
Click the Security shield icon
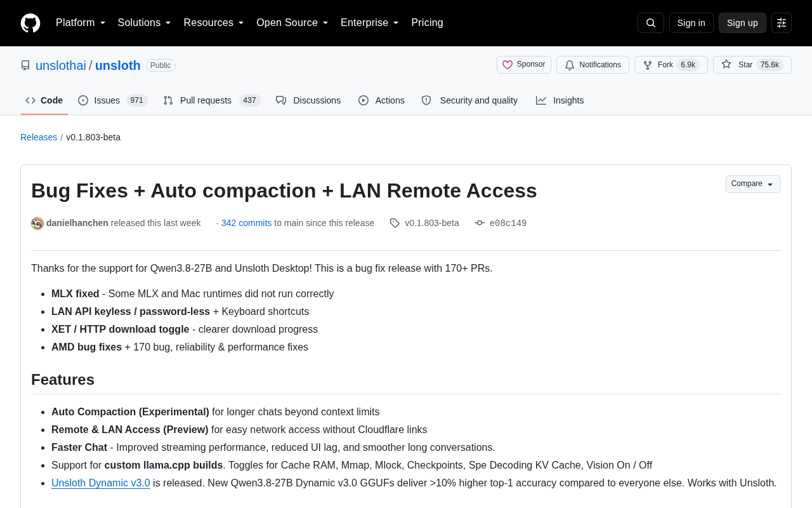[426, 100]
